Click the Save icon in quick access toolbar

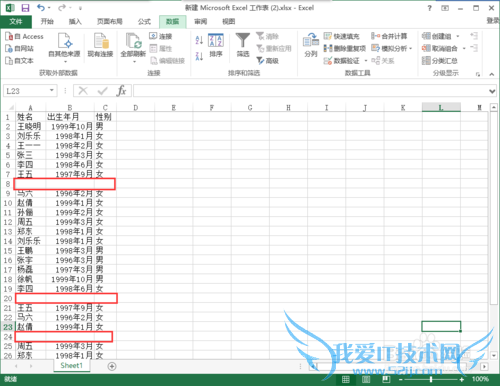(25, 8)
